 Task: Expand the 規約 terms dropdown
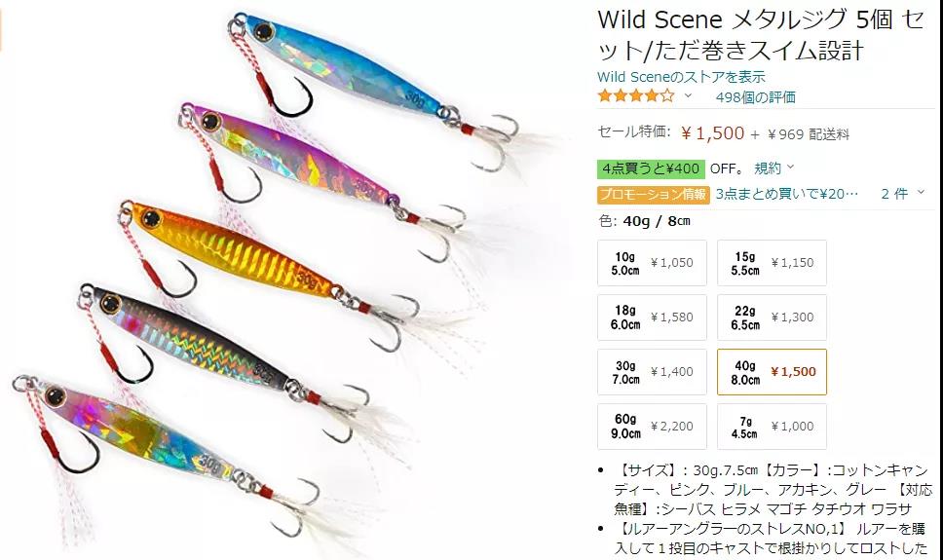(x=774, y=168)
